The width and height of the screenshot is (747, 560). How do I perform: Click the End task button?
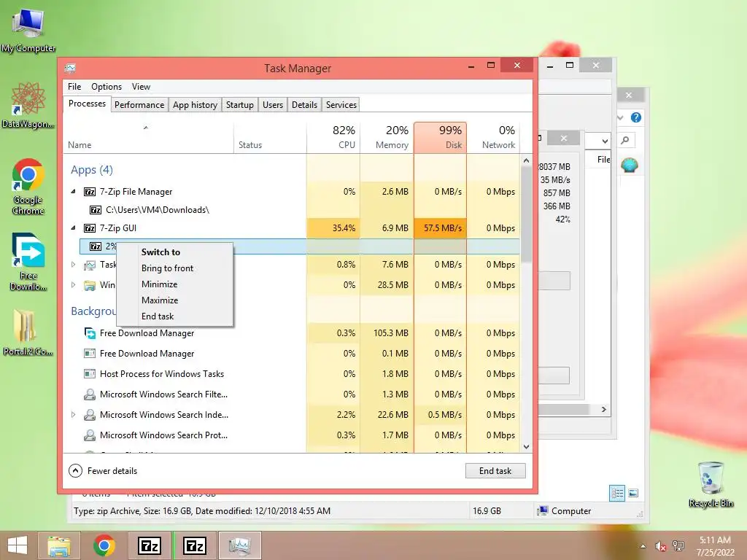pyautogui.click(x=495, y=471)
